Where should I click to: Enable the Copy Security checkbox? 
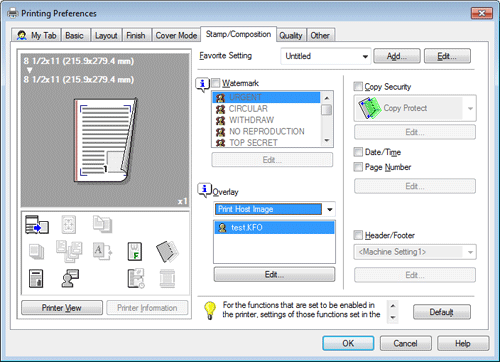click(x=358, y=86)
